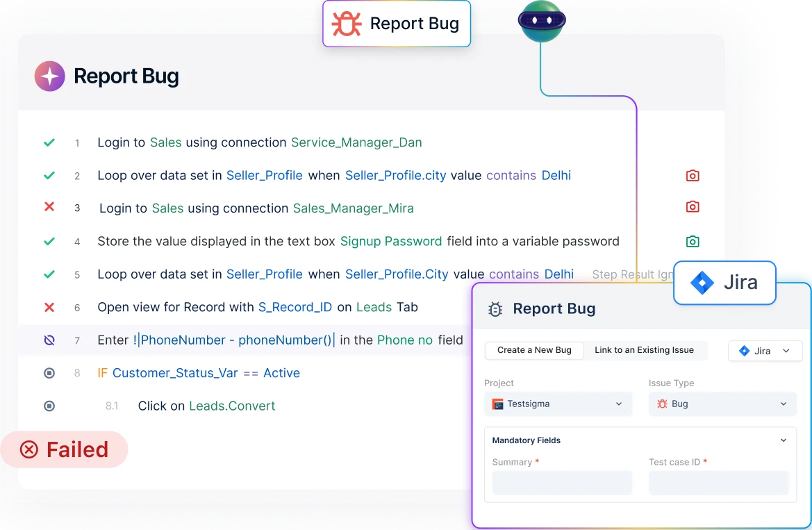Click the Failed status badge

[x=64, y=449]
